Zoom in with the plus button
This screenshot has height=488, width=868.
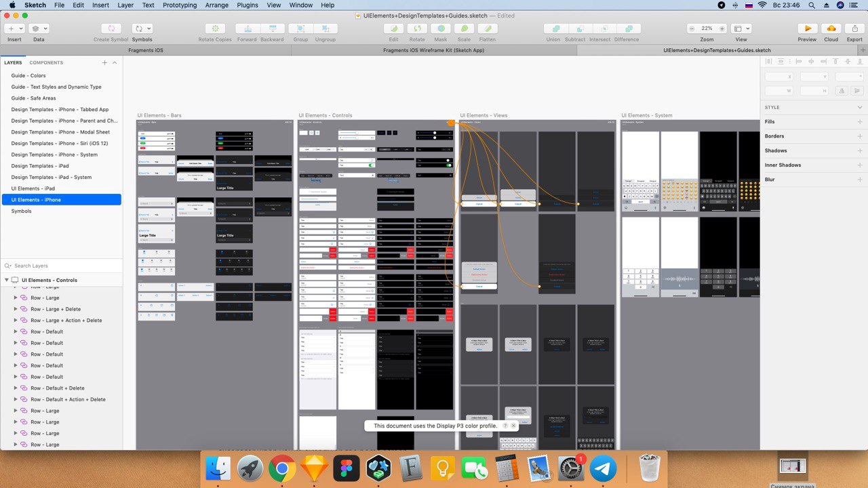[722, 28]
